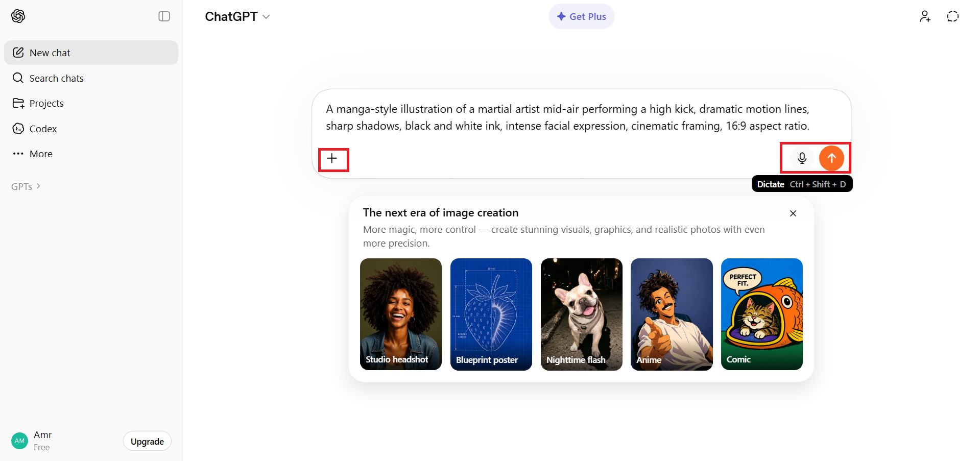This screenshot has width=980, height=461.
Task: Select the Blueprint poster style thumbnail
Action: pyautogui.click(x=491, y=314)
